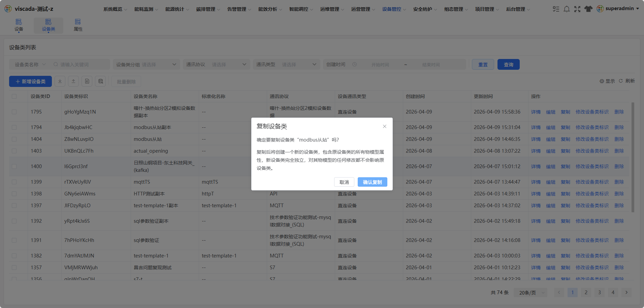Click the 查询 button
This screenshot has height=308, width=644.
point(509,64)
